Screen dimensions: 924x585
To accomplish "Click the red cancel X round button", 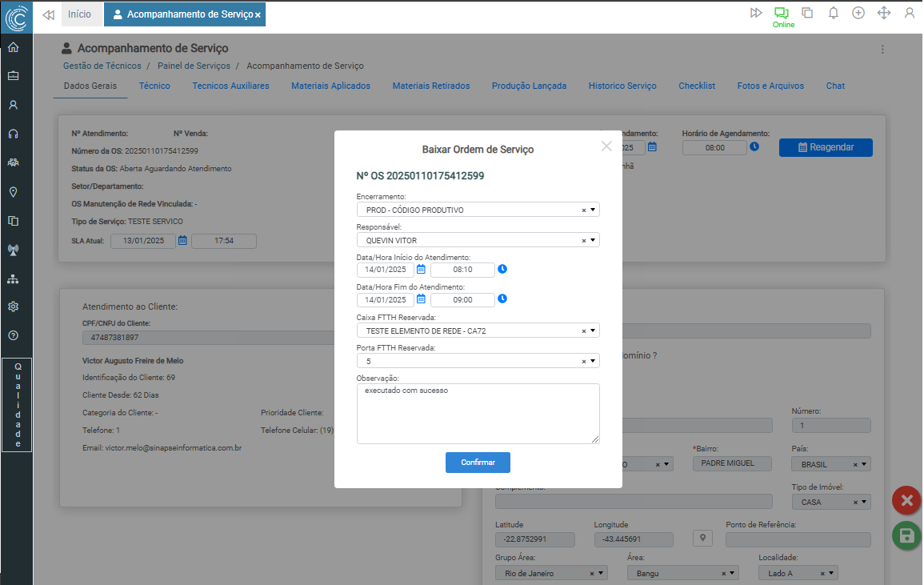I will coord(906,500).
